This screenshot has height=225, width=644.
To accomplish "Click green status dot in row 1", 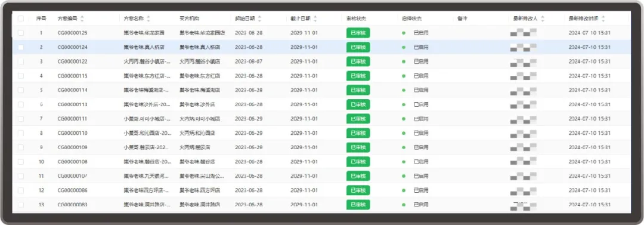I will tap(404, 33).
